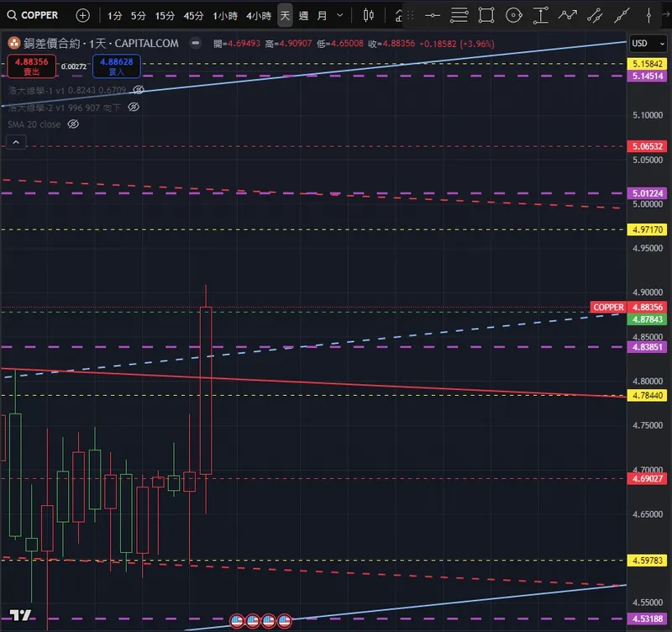672x632 pixels.
Task: Click the orange CAPITALCOM symbol logo
Action: [14, 44]
